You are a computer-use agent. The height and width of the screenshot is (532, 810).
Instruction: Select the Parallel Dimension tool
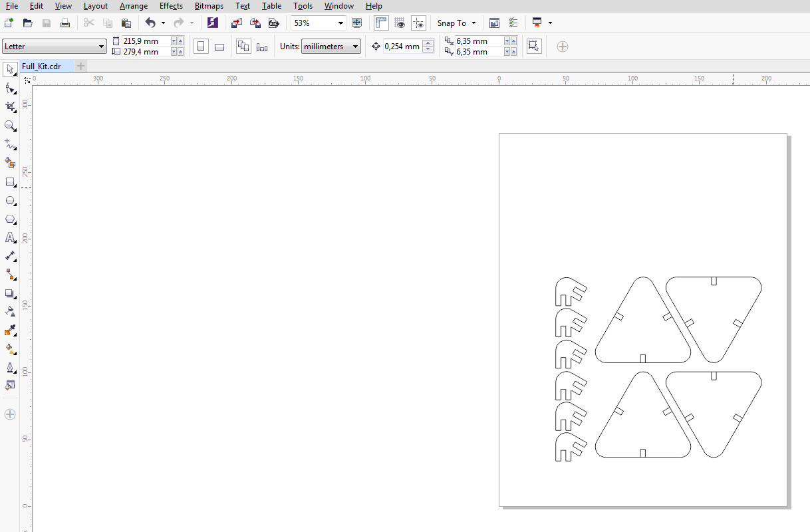click(x=10, y=256)
